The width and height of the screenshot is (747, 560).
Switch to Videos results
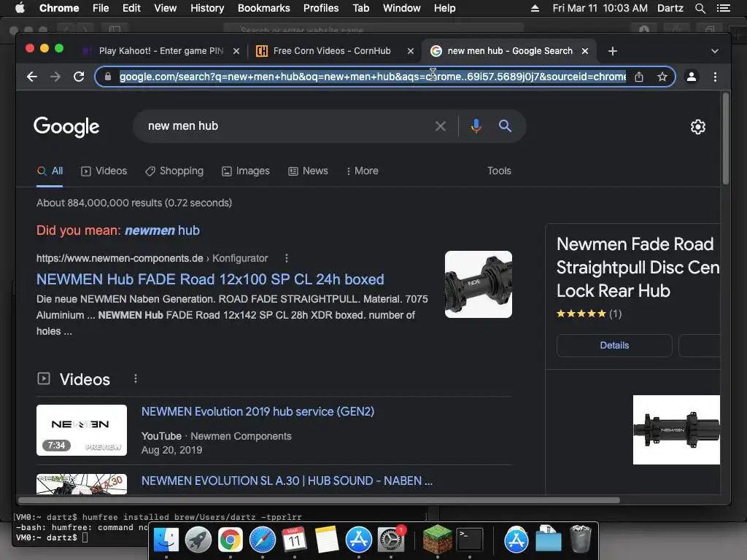coord(104,171)
